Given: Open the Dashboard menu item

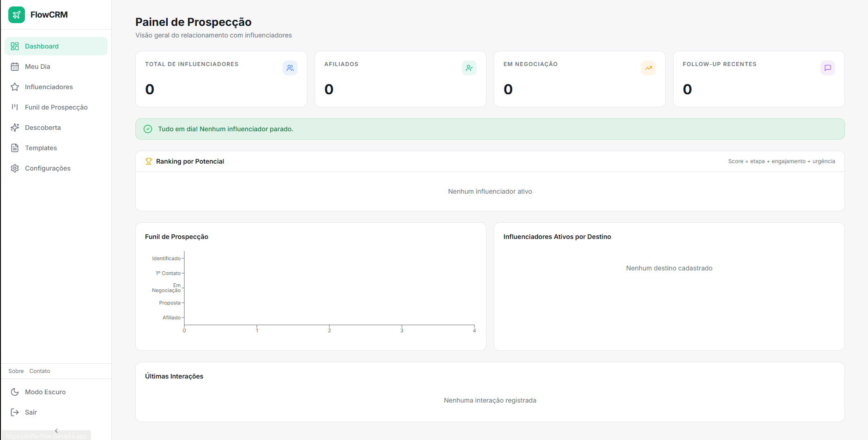Looking at the screenshot, I should 56,46.
